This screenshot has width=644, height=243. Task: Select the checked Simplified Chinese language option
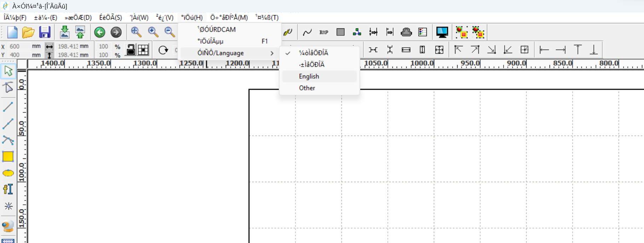(x=314, y=53)
